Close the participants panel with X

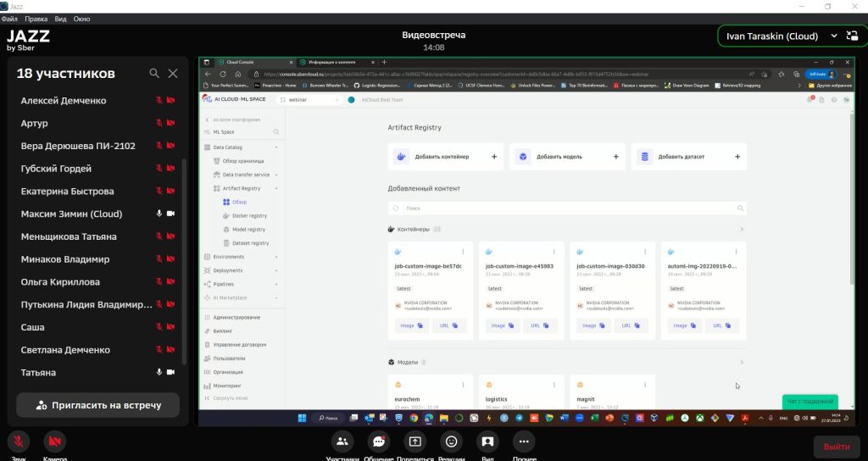tap(173, 73)
